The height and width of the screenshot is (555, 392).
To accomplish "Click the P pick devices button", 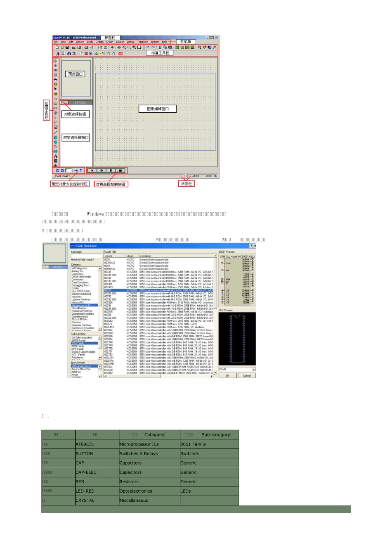I will [62, 102].
